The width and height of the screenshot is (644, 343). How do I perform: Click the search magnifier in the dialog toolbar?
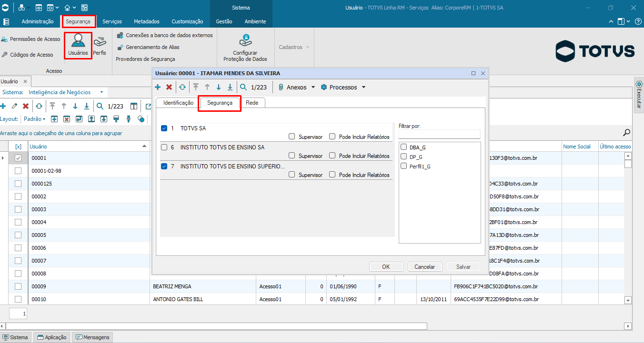click(243, 87)
